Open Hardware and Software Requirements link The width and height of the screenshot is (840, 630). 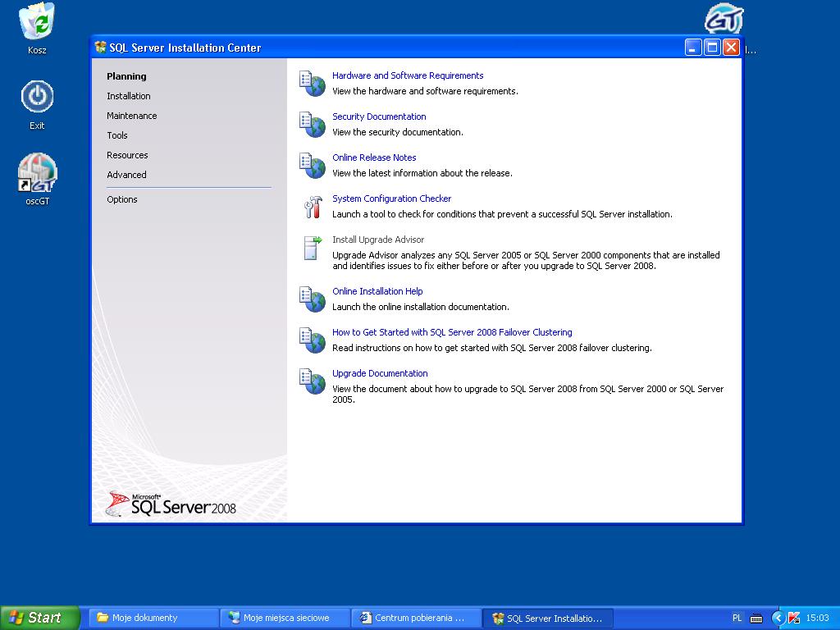408,75
